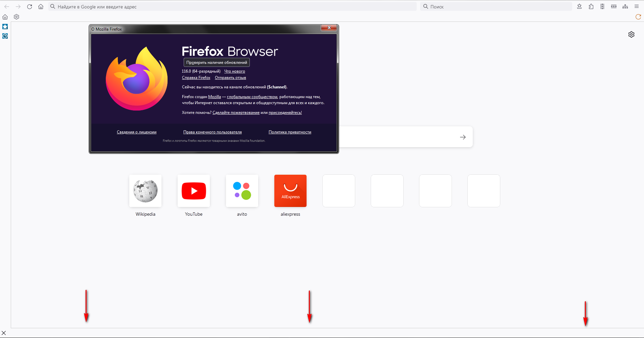Viewport: 644px width, 338px height.
Task: Click the Firefox logo in About dialog
Action: point(137,79)
